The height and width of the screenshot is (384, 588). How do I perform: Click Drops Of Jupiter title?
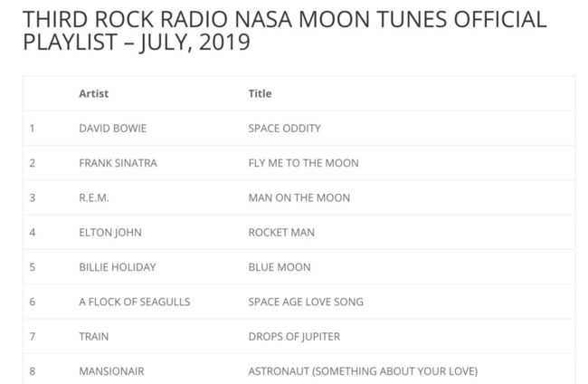(294, 337)
